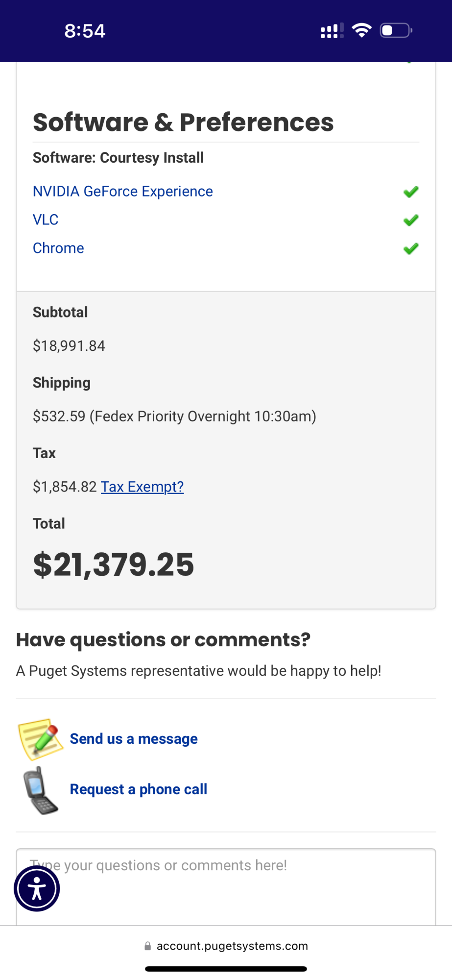Tap the lock icon beside the URL
The width and height of the screenshot is (452, 980).
pyautogui.click(x=147, y=946)
